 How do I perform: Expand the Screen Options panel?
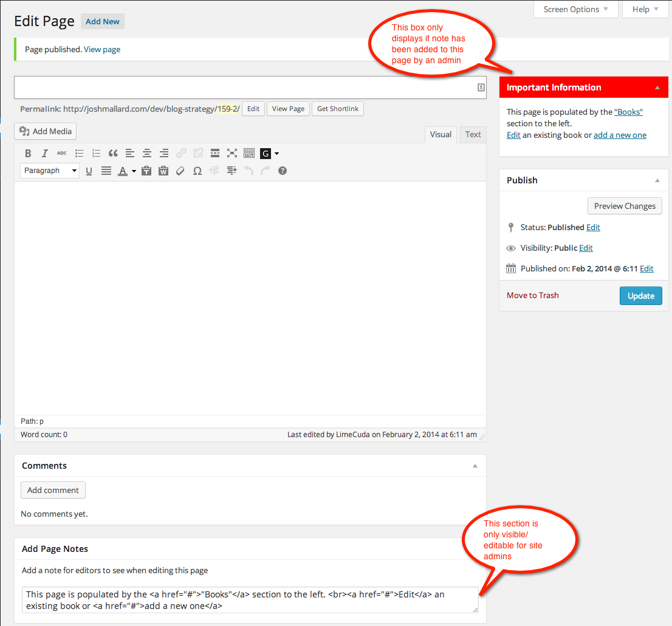(575, 10)
